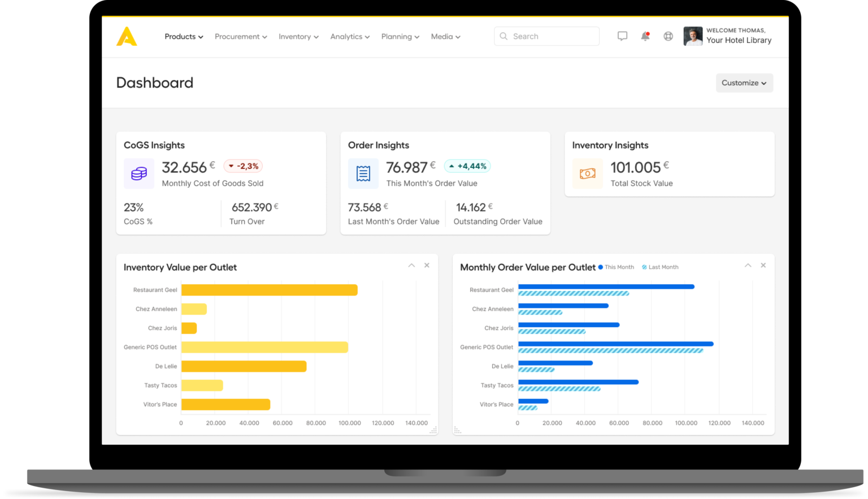This screenshot has height=499, width=868.
Task: Open notifications via the bell icon
Action: point(645,36)
